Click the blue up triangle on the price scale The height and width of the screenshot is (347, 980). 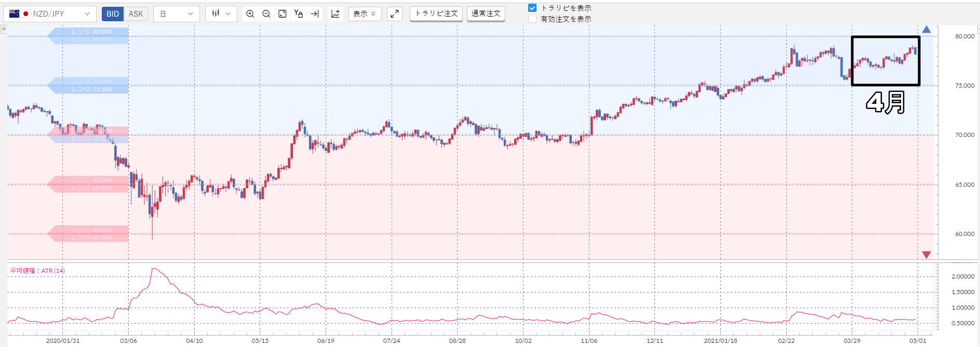[x=927, y=30]
